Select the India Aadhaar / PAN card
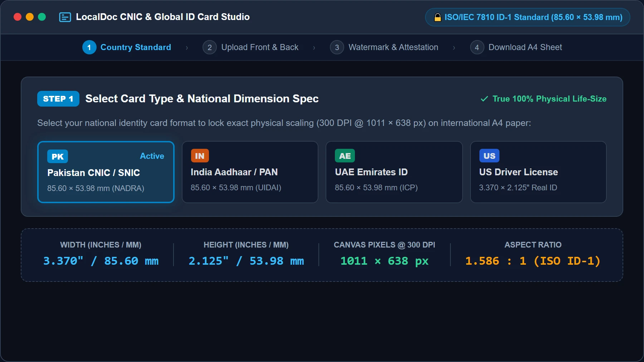Image resolution: width=644 pixels, height=362 pixels. tap(250, 172)
